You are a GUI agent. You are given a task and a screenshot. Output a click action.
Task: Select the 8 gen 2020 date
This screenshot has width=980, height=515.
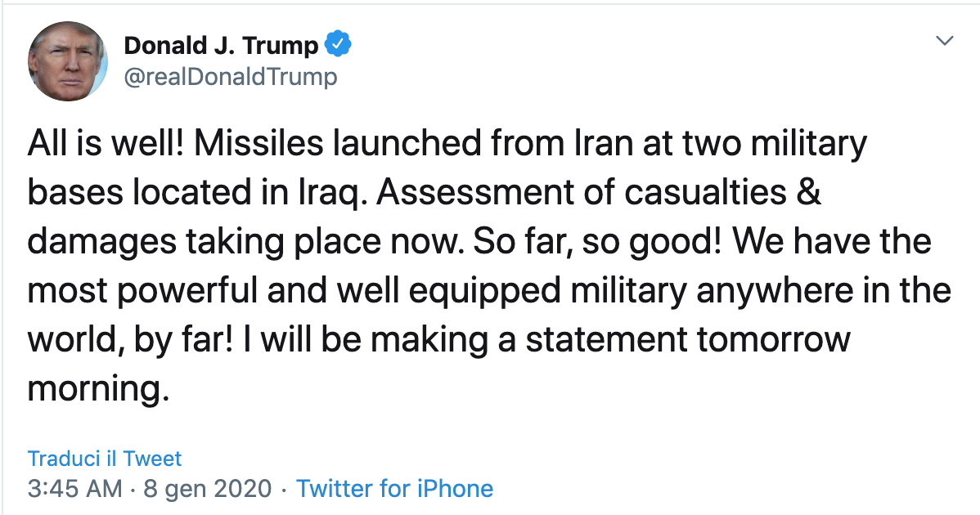coord(208,488)
